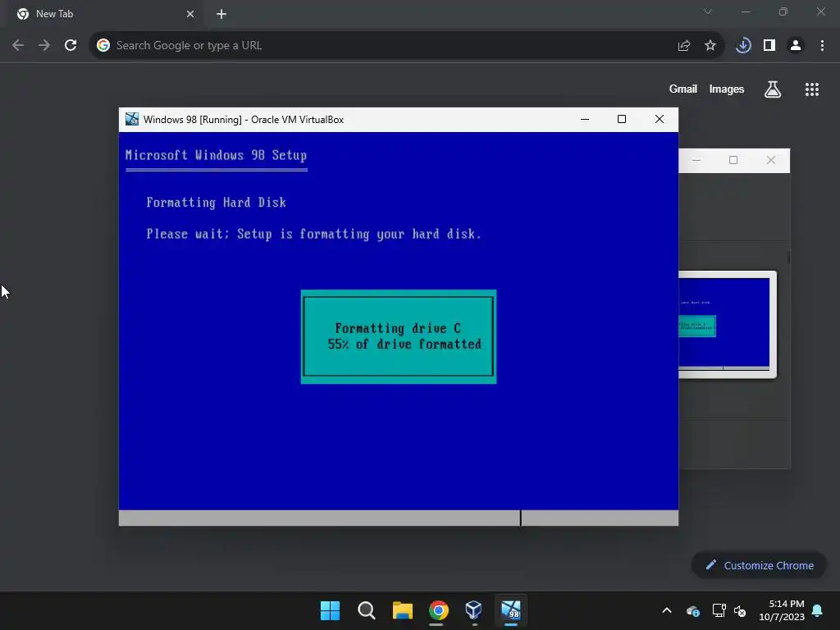Minimize the Windows 98 VirtualBox window
The width and height of the screenshot is (840, 630).
(585, 120)
